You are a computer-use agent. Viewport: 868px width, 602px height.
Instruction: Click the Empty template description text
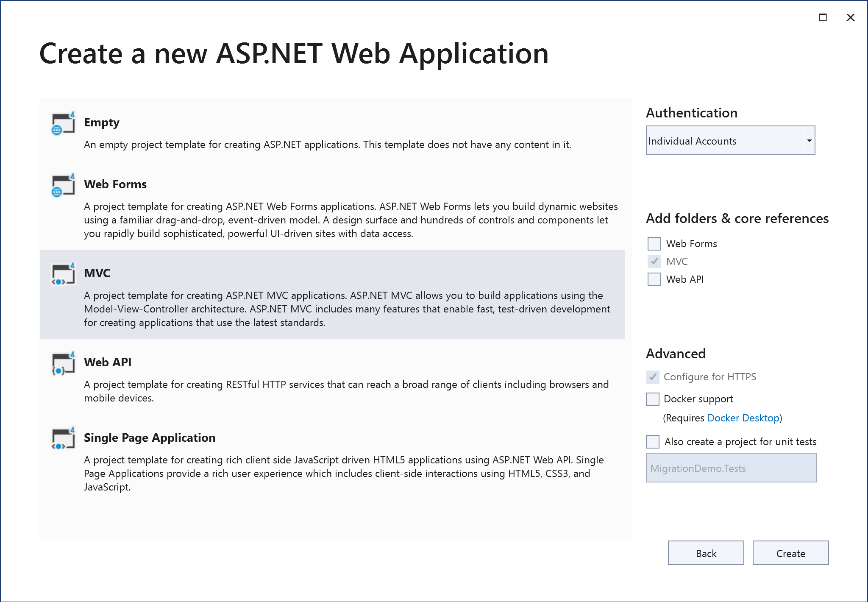[328, 145]
